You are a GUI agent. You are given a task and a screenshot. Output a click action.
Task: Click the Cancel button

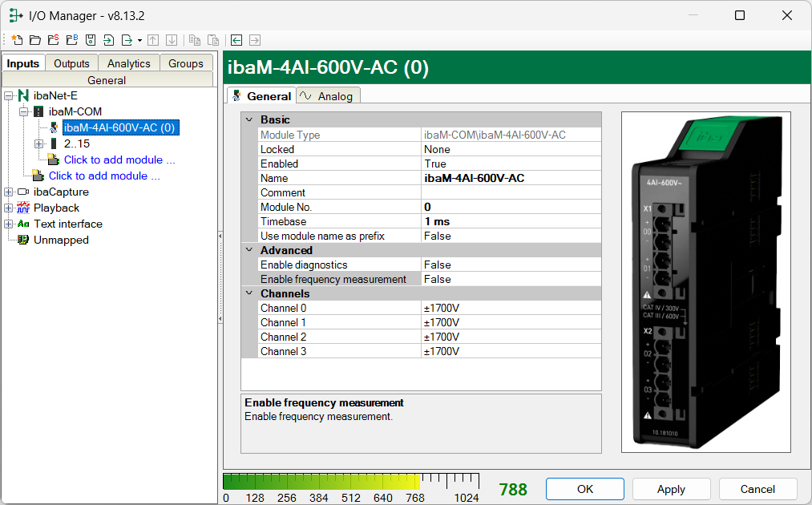pos(757,489)
